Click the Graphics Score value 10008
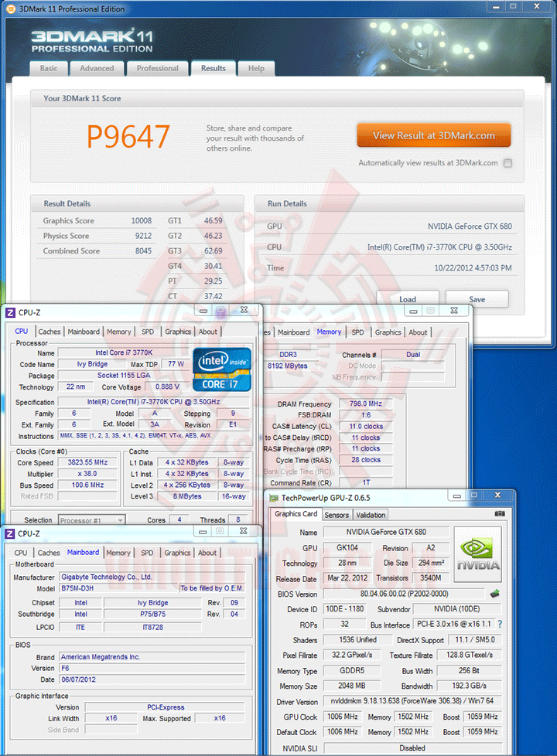The height and width of the screenshot is (756, 557). [x=142, y=221]
